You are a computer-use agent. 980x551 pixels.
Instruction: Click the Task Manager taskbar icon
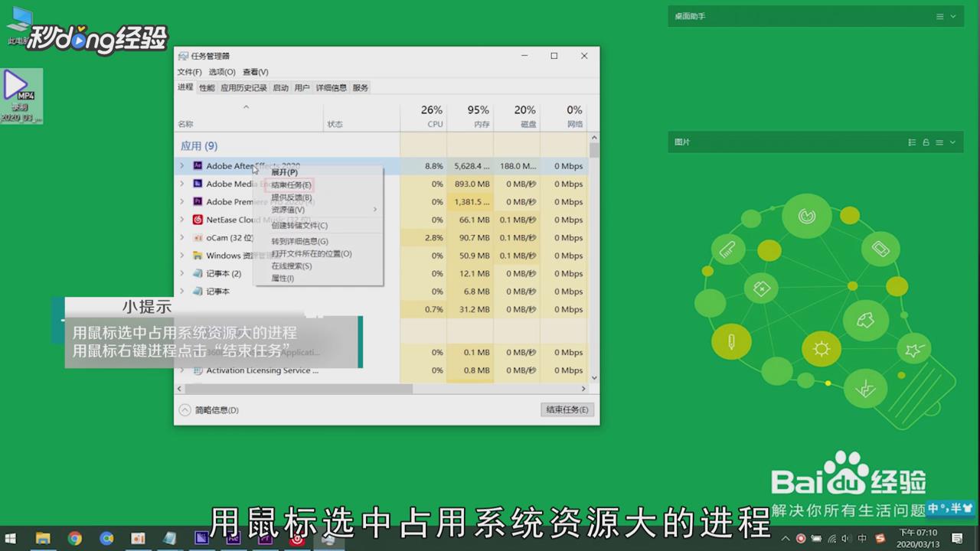(328, 539)
